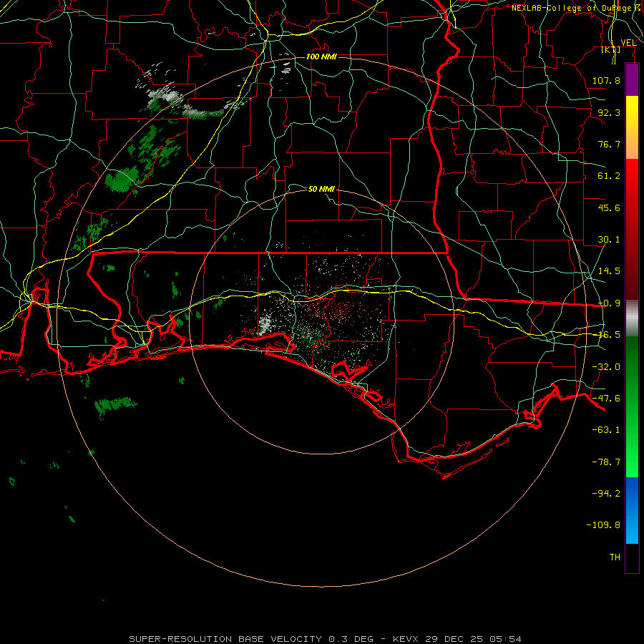Image resolution: width=644 pixels, height=644 pixels.
Task: Click the 45.6 velocity scale label
Action: pos(609,208)
